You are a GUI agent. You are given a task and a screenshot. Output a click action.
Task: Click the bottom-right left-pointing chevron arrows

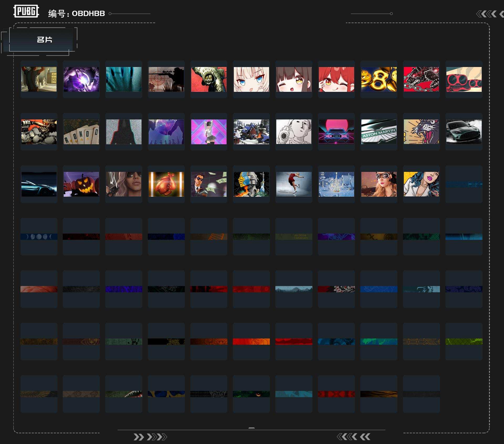353,437
